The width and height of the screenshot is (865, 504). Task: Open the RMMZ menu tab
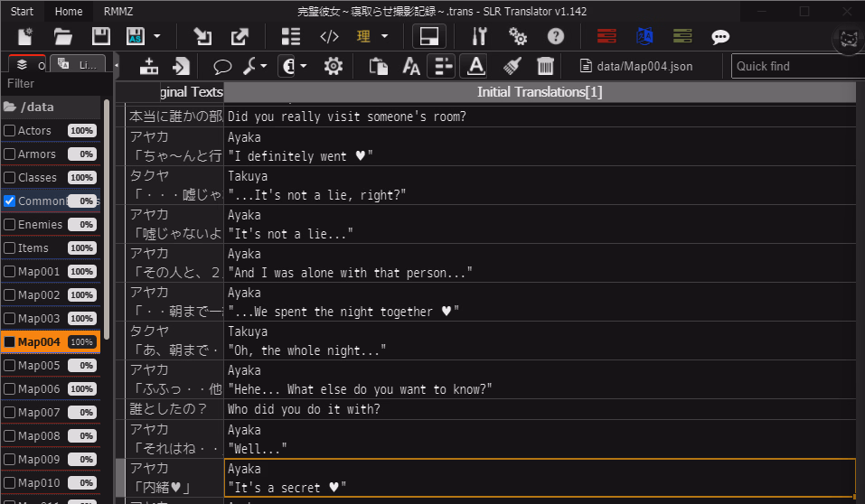coord(118,12)
